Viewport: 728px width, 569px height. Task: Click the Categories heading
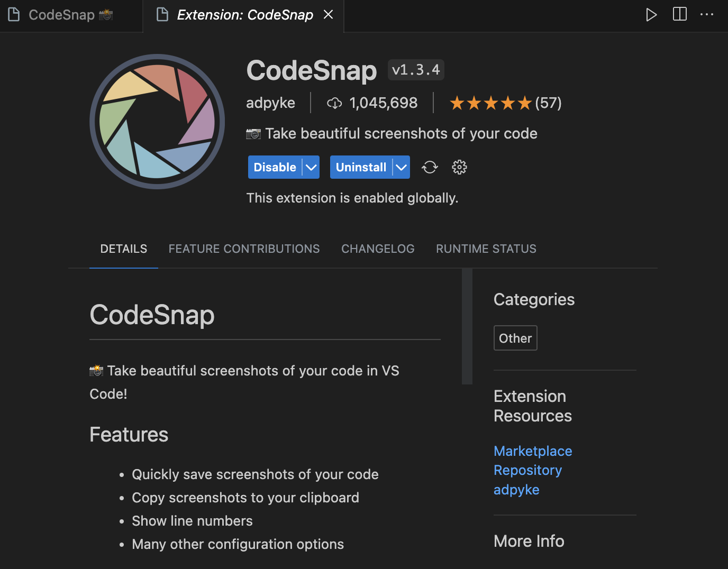coord(534,300)
